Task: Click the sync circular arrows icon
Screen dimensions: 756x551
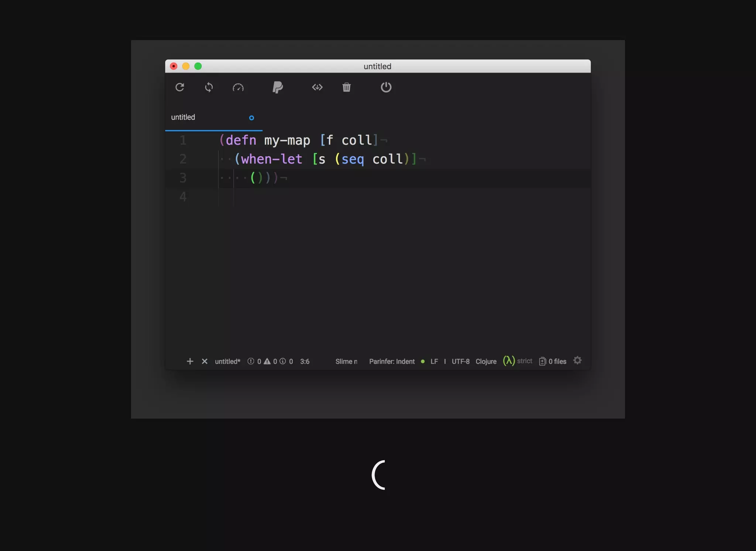Action: (x=209, y=87)
